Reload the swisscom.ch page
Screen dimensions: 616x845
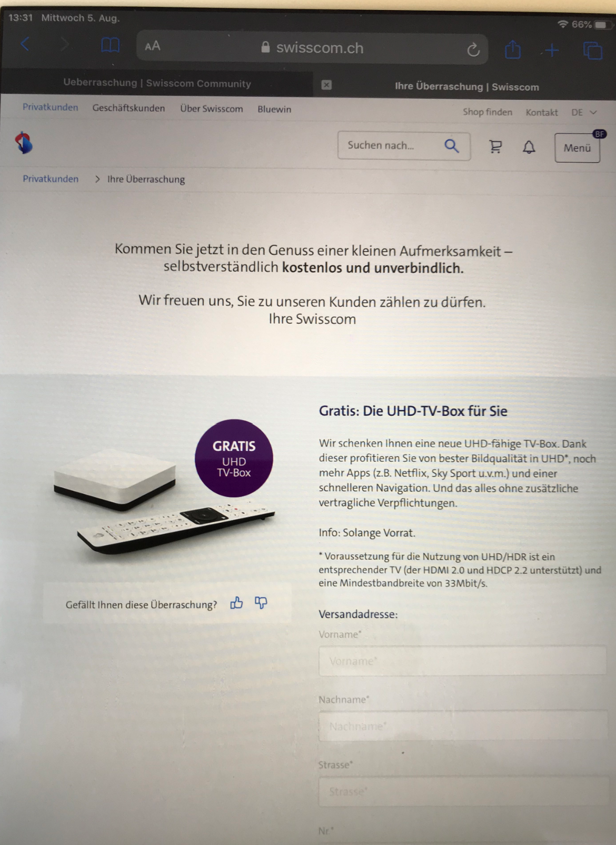point(473,50)
